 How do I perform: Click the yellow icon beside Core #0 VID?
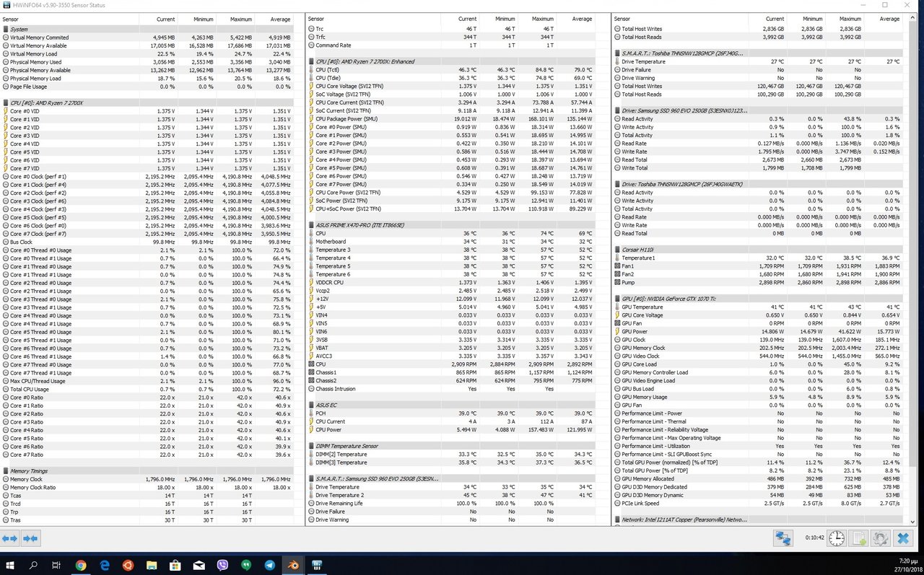point(6,111)
